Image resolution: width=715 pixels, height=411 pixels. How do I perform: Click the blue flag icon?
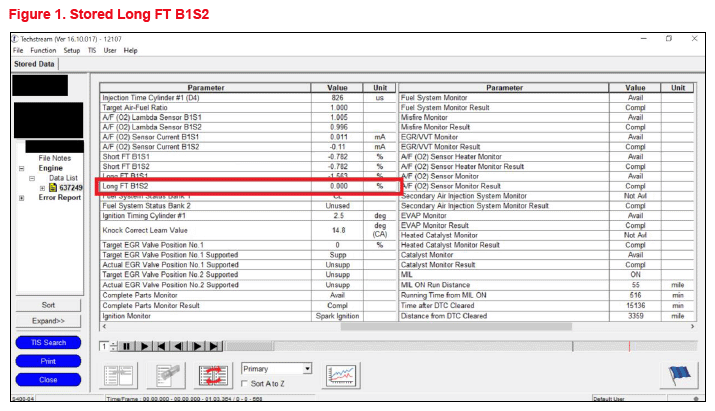pos(679,375)
